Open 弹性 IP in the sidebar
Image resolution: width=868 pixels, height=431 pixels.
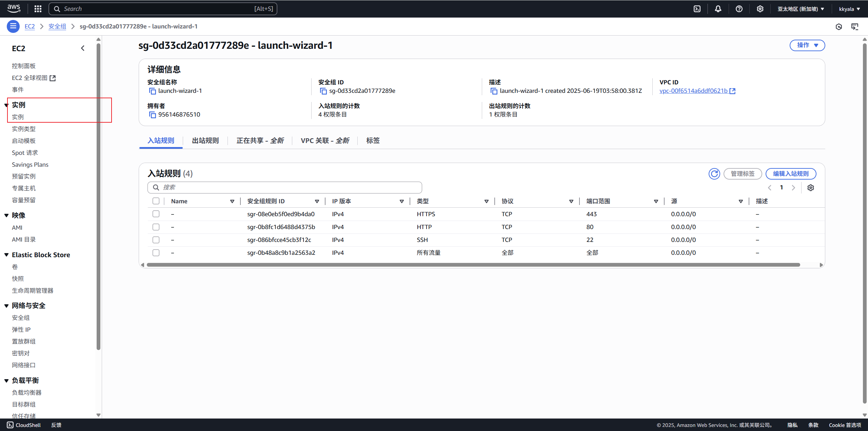coord(21,329)
